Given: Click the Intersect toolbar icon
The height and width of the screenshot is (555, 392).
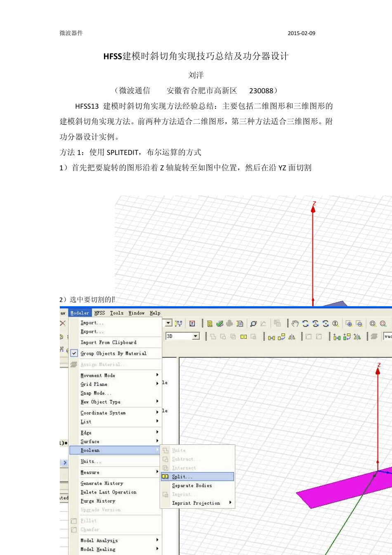Looking at the screenshot, I should pos(233,337).
